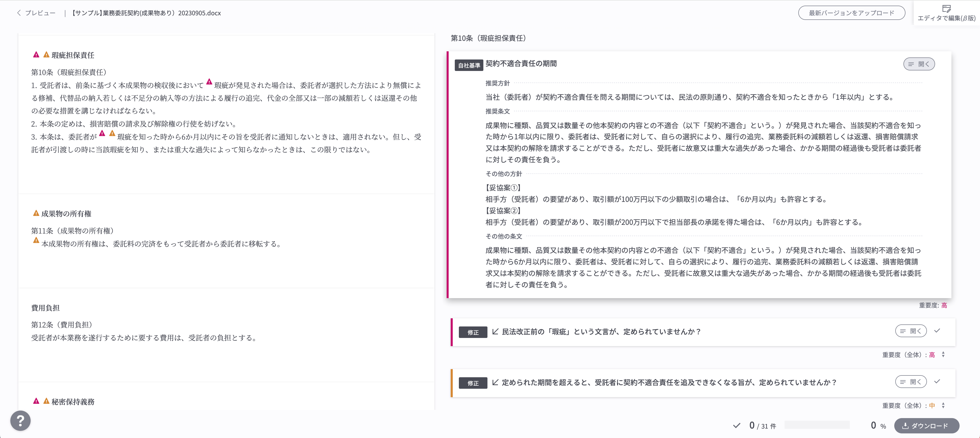Click orange warning icon before 瑕疵を知った時から
The width and height of the screenshot is (980, 438).
coord(112,133)
